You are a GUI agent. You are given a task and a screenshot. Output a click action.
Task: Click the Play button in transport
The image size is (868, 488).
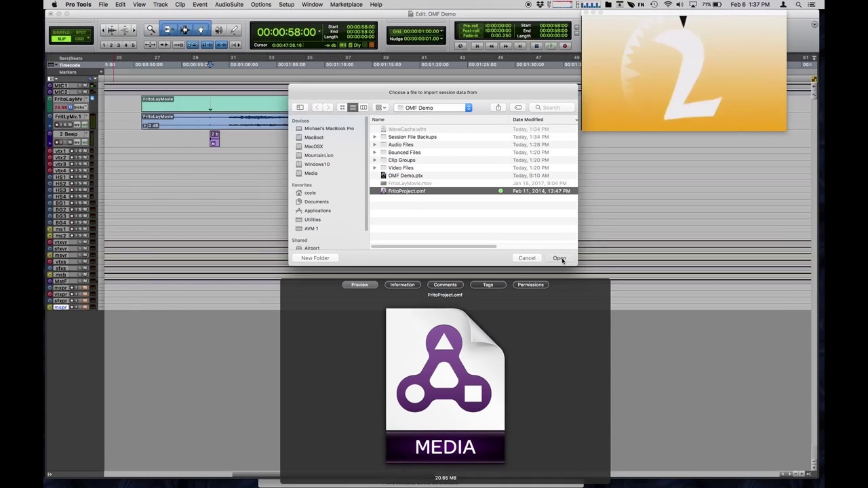click(x=551, y=46)
